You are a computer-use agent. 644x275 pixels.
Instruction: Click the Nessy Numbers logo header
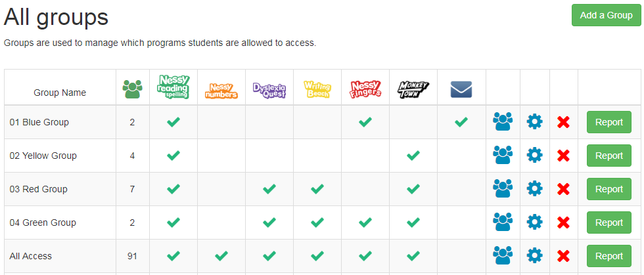tap(221, 91)
